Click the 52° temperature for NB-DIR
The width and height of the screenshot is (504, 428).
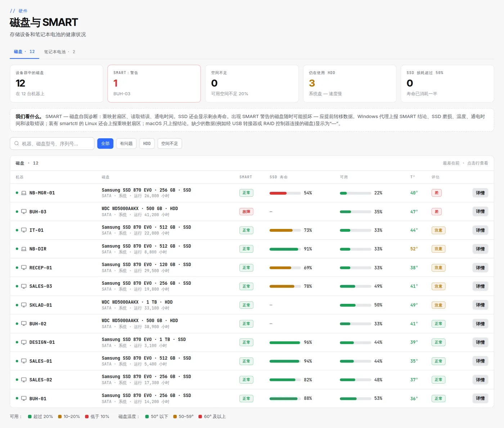tap(414, 249)
